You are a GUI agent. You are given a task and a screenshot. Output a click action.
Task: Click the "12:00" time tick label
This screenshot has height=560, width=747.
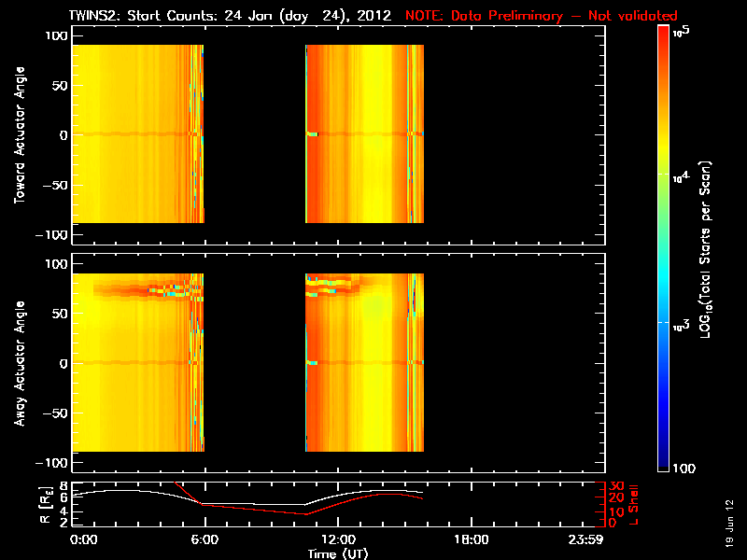click(338, 540)
